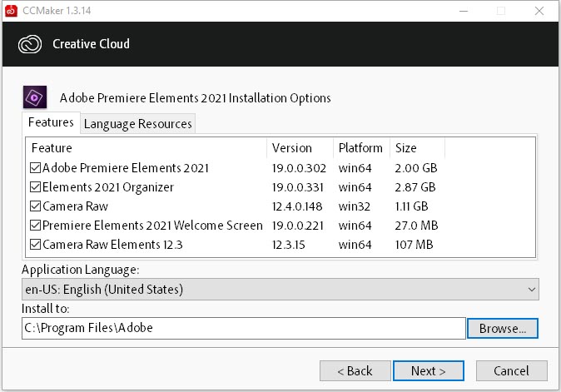The height and width of the screenshot is (392, 561).
Task: Click the Adobe Premiere Elements 2021 Installation Options heading
Action: [x=196, y=98]
